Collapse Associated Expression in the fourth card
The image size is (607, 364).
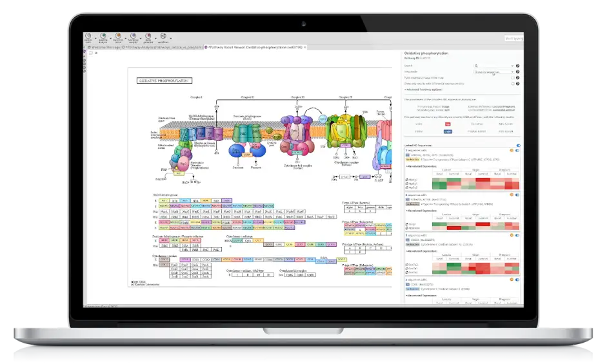click(421, 296)
